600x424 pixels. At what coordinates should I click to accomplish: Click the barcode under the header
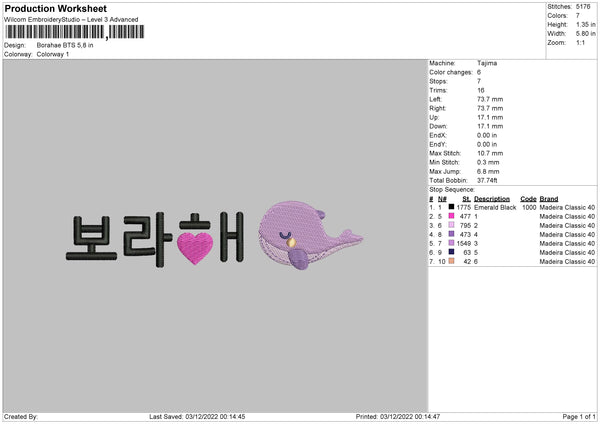pos(75,32)
